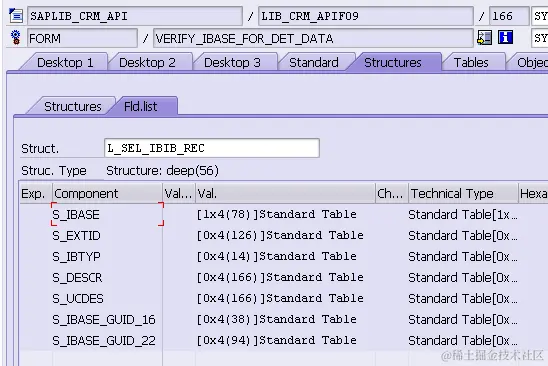Click the Exp. column header

[x=35, y=193]
